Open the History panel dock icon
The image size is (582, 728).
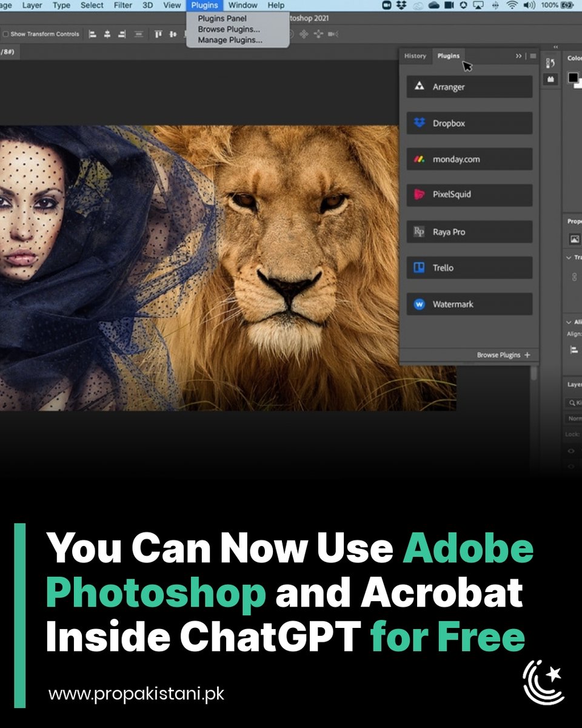pos(550,63)
